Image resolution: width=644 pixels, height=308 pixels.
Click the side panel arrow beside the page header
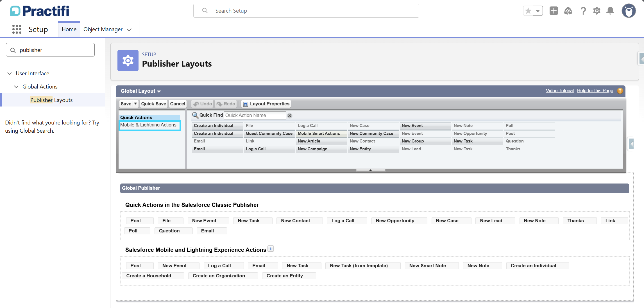point(641,59)
